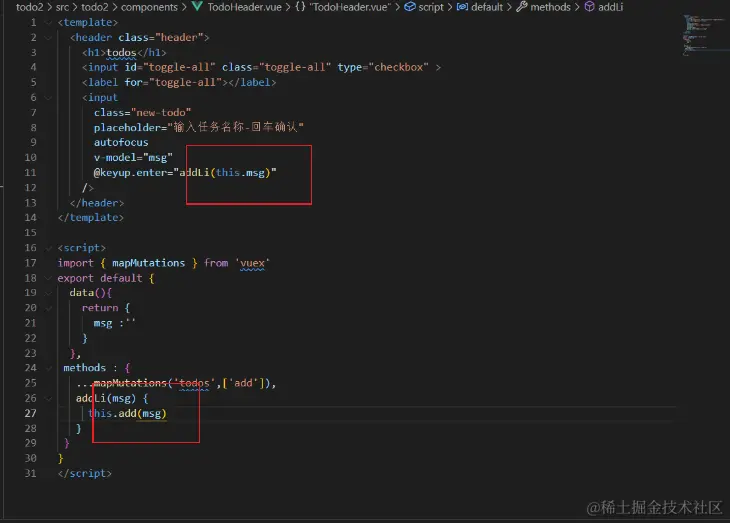The width and height of the screenshot is (730, 523).
Task: Click 'class="new-todo"' attribute
Action: click(142, 113)
